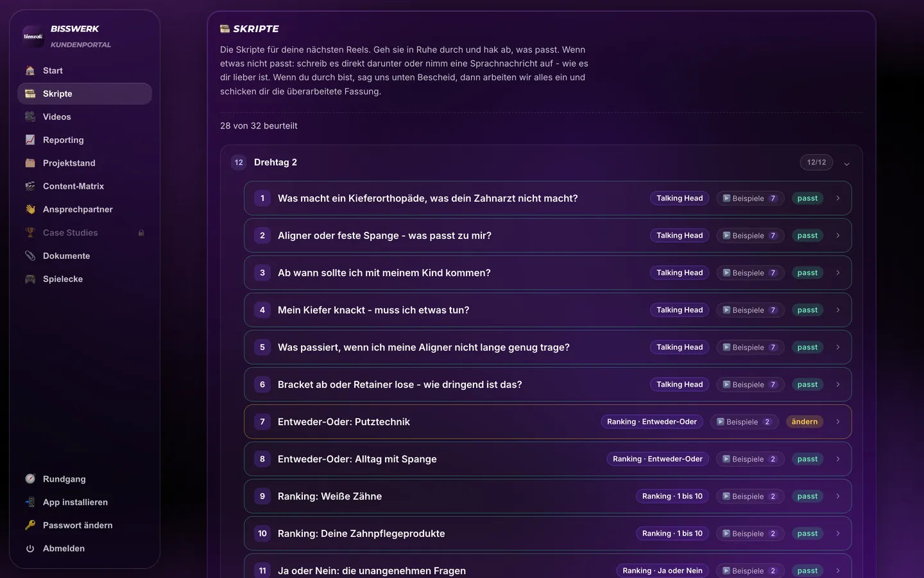Expand Ranking: Weiße Zähne row chevron
924x578 pixels.
[x=838, y=496]
